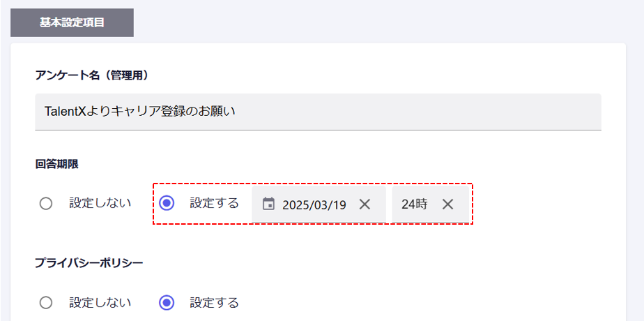Viewport: 644px width, 321px height.
Task: Click the 設定する label text under 回答期限
Action: point(214,203)
